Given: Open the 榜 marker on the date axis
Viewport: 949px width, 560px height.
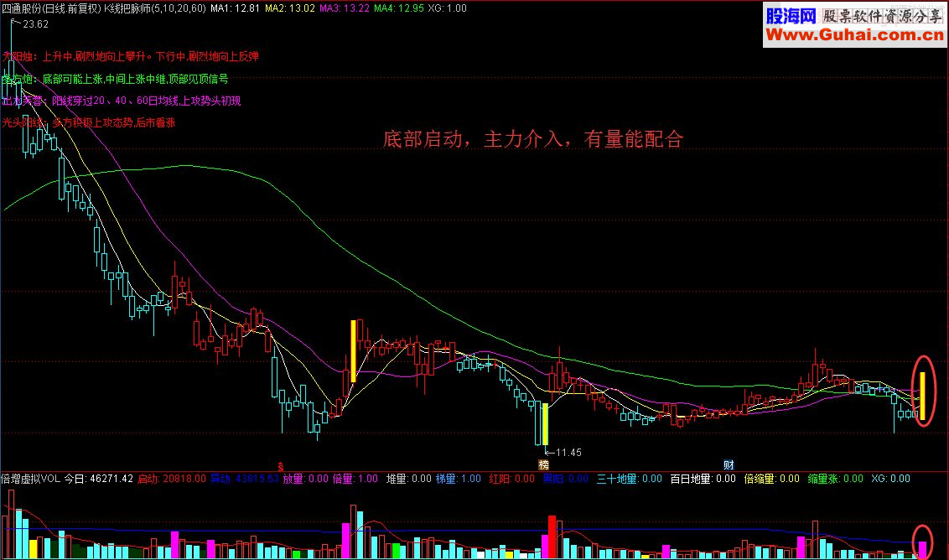Looking at the screenshot, I should (543, 465).
